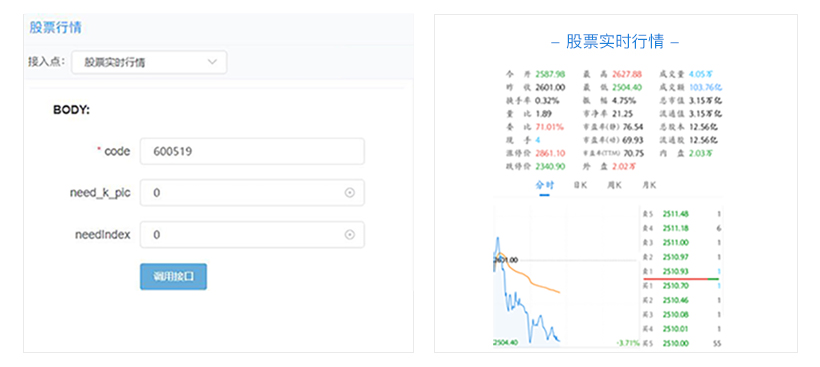
Task: Focus the needIndex input field
Action: point(252,235)
